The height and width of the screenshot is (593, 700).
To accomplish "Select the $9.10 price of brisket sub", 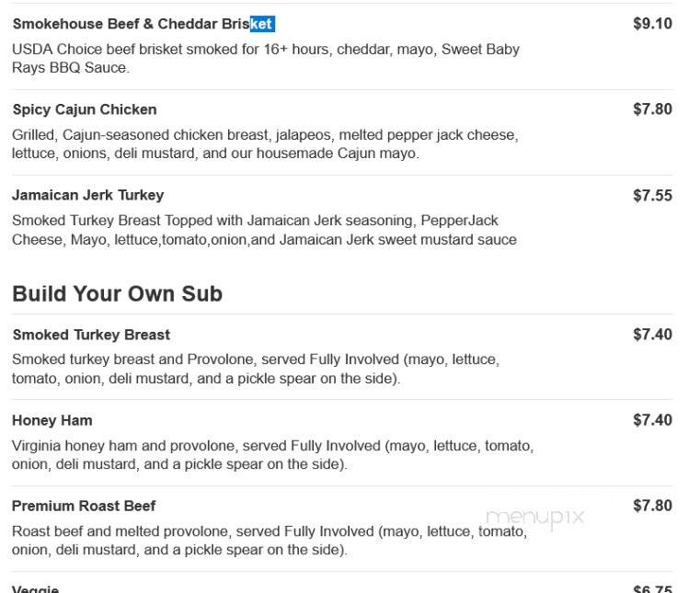I will [652, 24].
